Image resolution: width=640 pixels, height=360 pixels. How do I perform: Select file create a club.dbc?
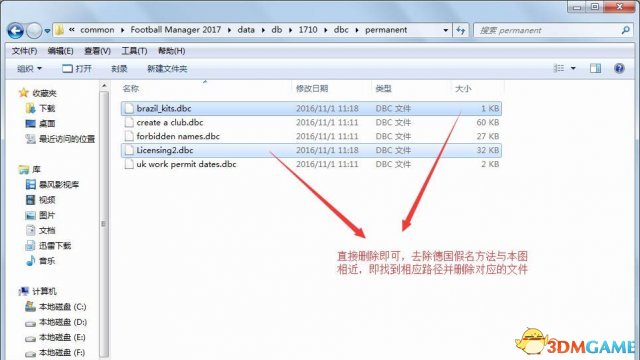coord(311,122)
